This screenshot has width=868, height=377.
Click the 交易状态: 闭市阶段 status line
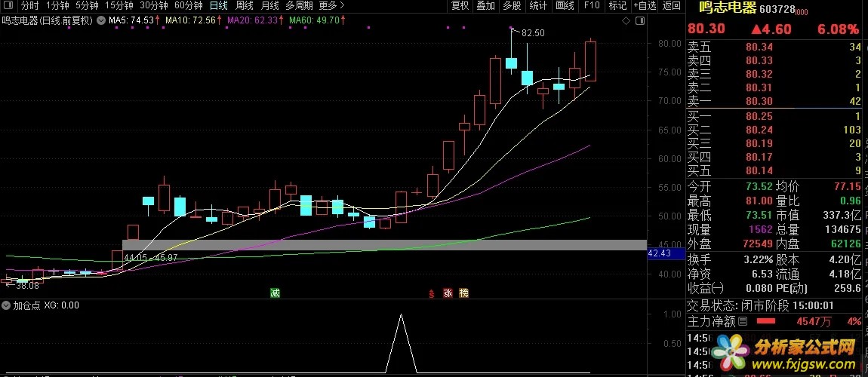(x=761, y=305)
